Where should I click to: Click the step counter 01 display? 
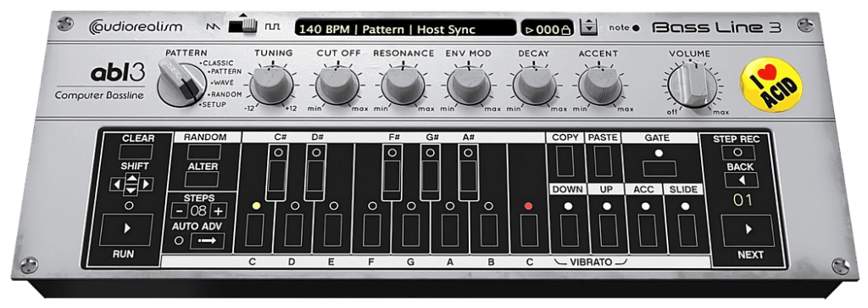tap(743, 200)
